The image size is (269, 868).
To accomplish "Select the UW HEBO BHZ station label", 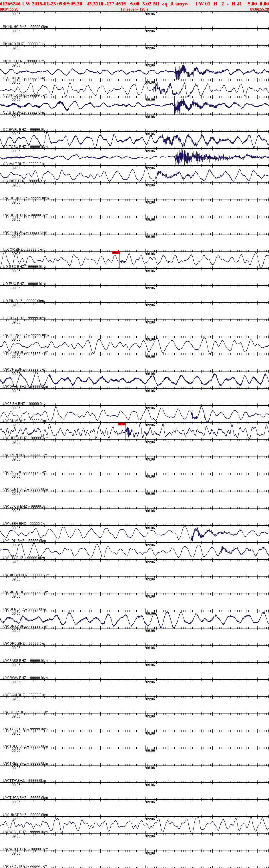I will pyautogui.click(x=26, y=438).
